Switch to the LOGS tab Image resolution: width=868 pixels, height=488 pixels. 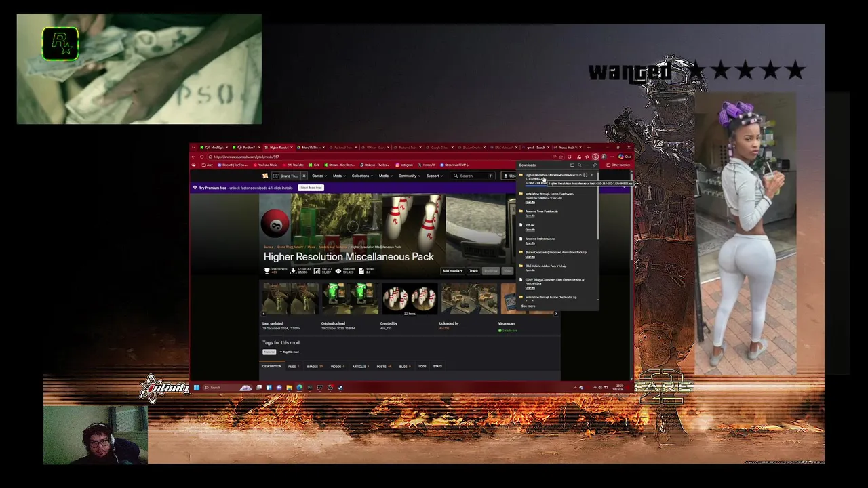(422, 367)
